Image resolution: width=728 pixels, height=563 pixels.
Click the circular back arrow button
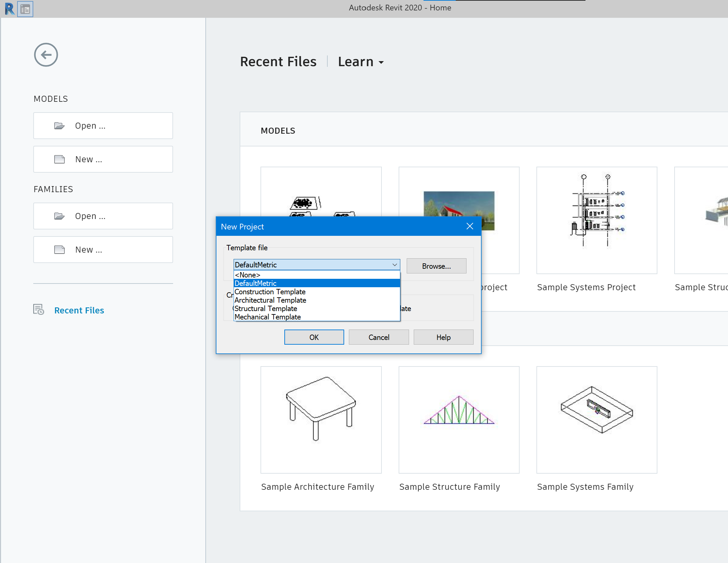click(46, 55)
